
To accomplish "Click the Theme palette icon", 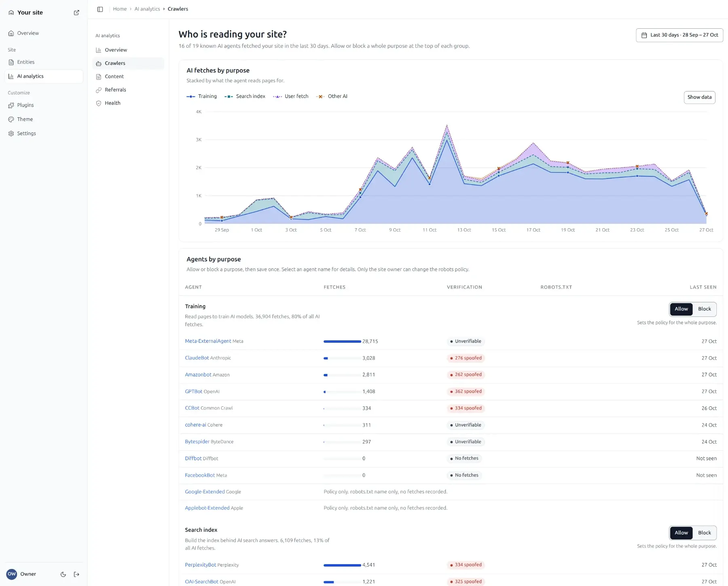I will point(11,119).
